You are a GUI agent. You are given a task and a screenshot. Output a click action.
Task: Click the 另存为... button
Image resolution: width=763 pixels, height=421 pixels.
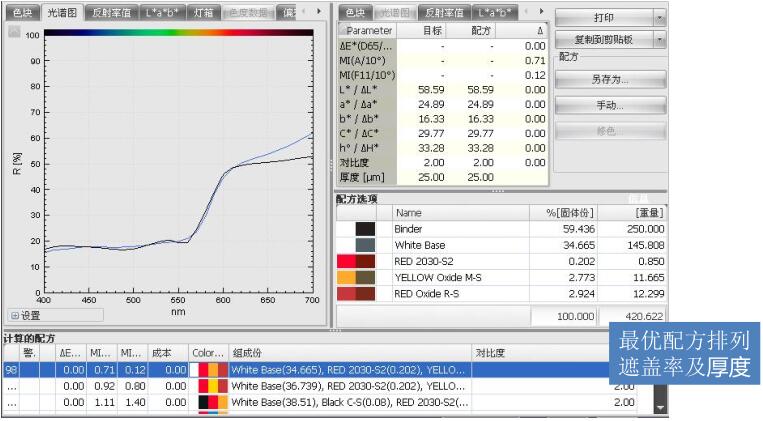pos(610,79)
